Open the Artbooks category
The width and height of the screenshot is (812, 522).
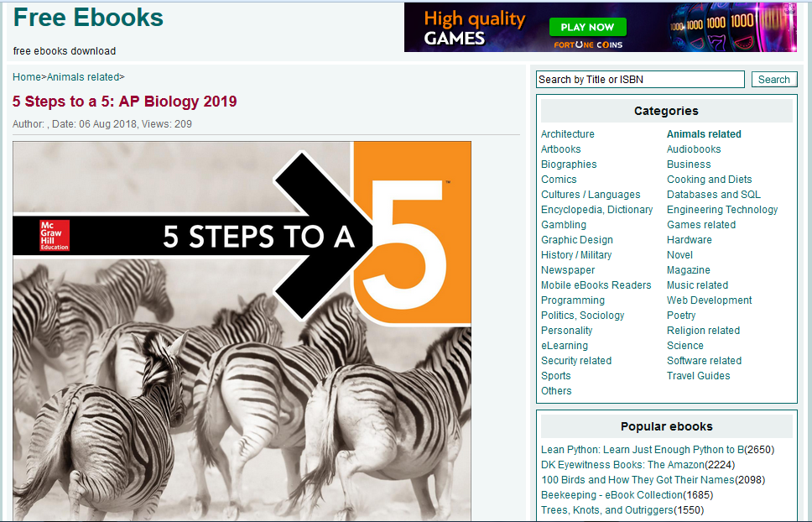pyautogui.click(x=561, y=149)
